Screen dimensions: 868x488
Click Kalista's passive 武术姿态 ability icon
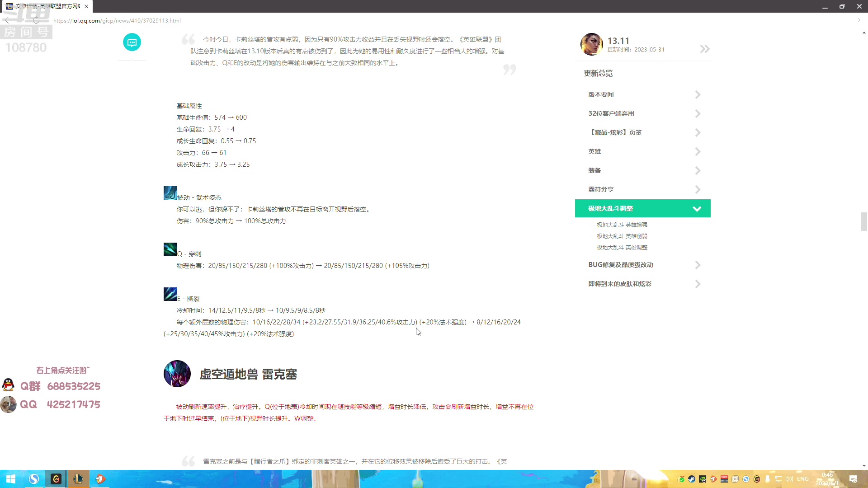pos(170,192)
